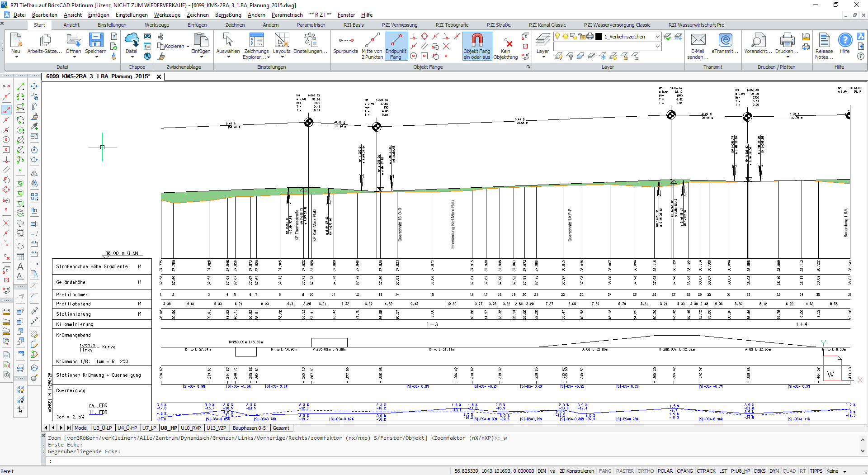Image resolution: width=868 pixels, height=475 pixels.
Task: Open Arbeits-Sätze workspace icon
Action: [x=45, y=40]
